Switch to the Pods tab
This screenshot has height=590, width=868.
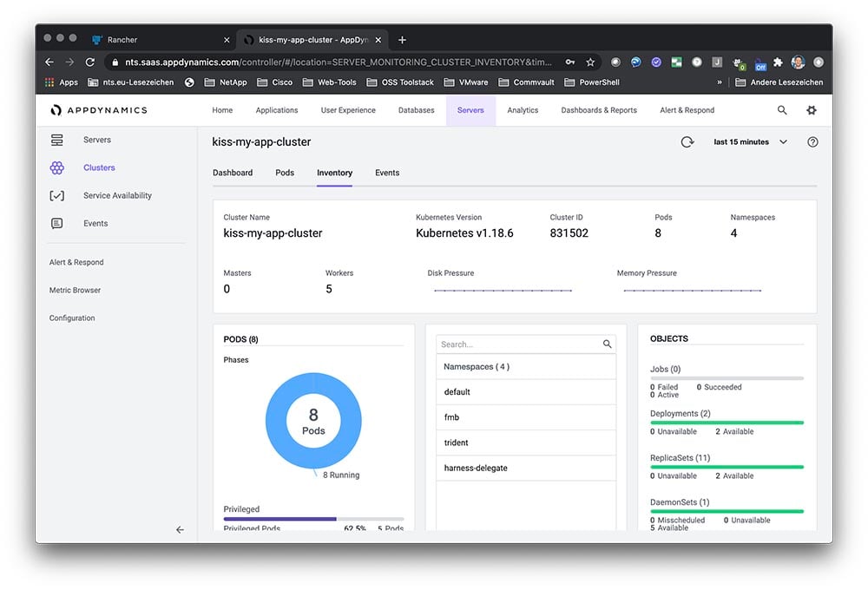click(285, 173)
